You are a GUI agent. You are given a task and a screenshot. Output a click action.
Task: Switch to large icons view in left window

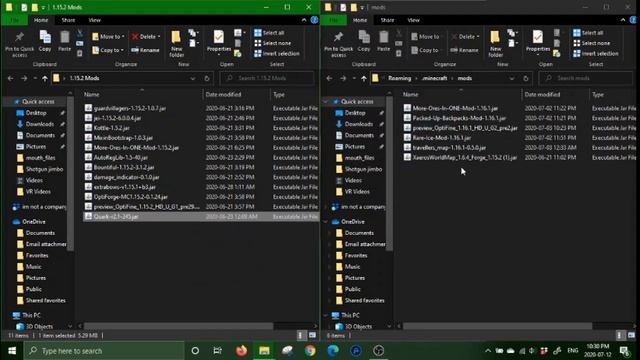(x=312, y=336)
